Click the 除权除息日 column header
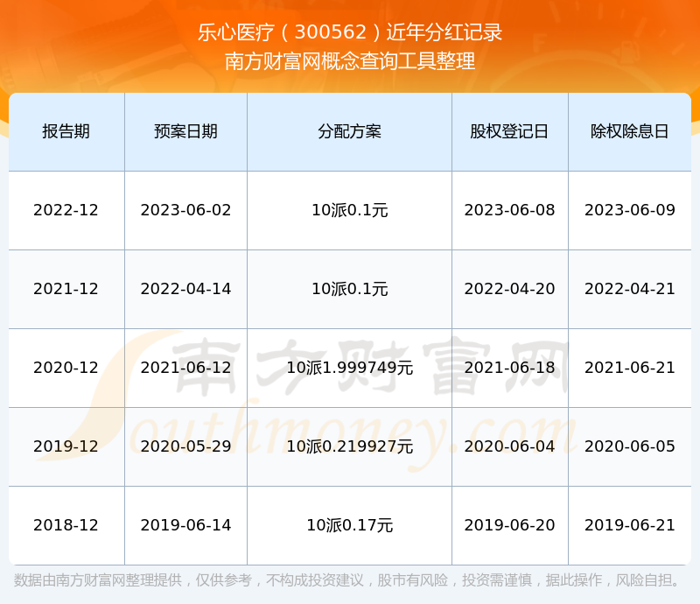This screenshot has height=604, width=700. (x=629, y=131)
